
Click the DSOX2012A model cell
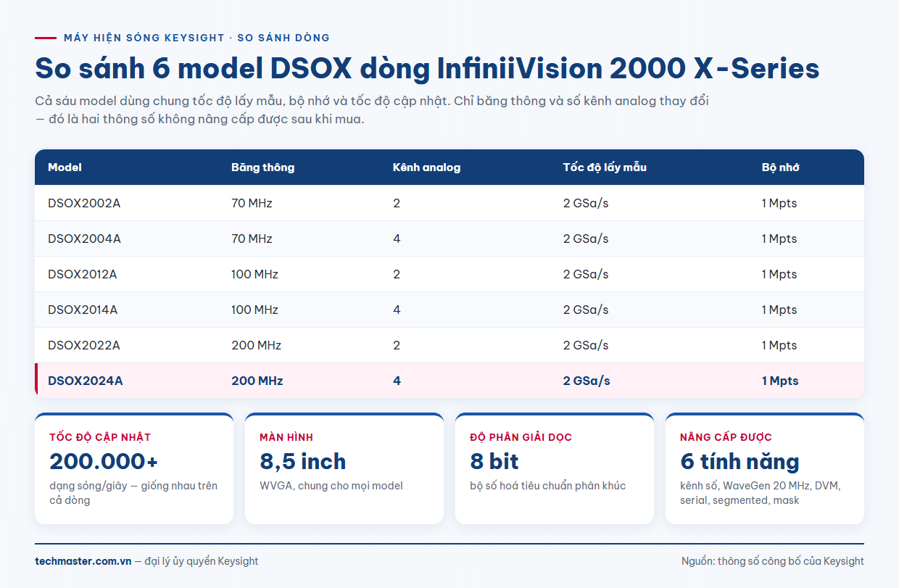(x=83, y=274)
